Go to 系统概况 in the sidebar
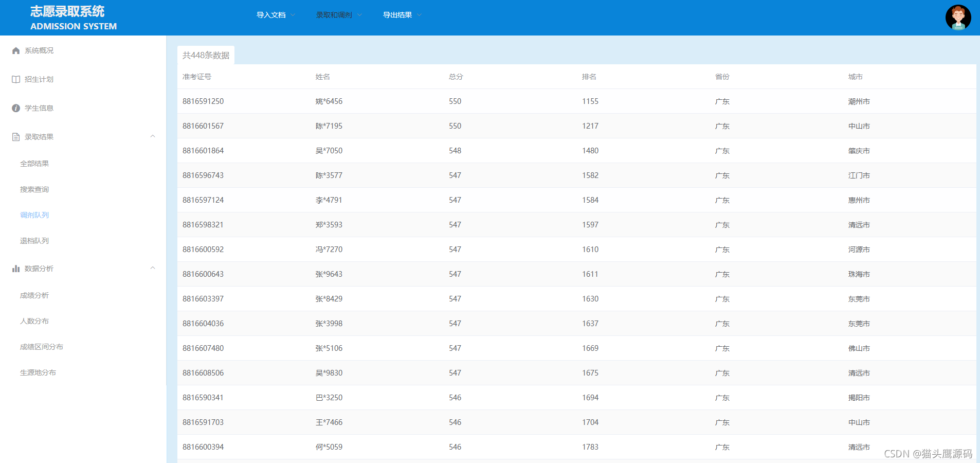The image size is (980, 463). click(x=39, y=50)
